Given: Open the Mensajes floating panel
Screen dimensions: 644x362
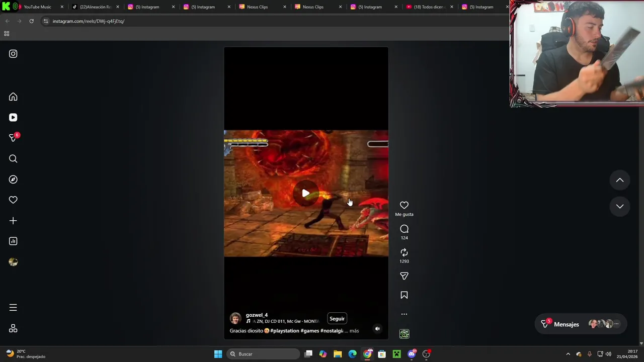Looking at the screenshot, I should [580, 324].
